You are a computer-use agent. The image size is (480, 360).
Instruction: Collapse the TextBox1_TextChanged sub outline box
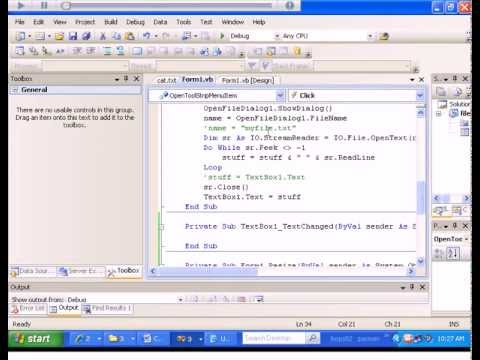click(162, 227)
